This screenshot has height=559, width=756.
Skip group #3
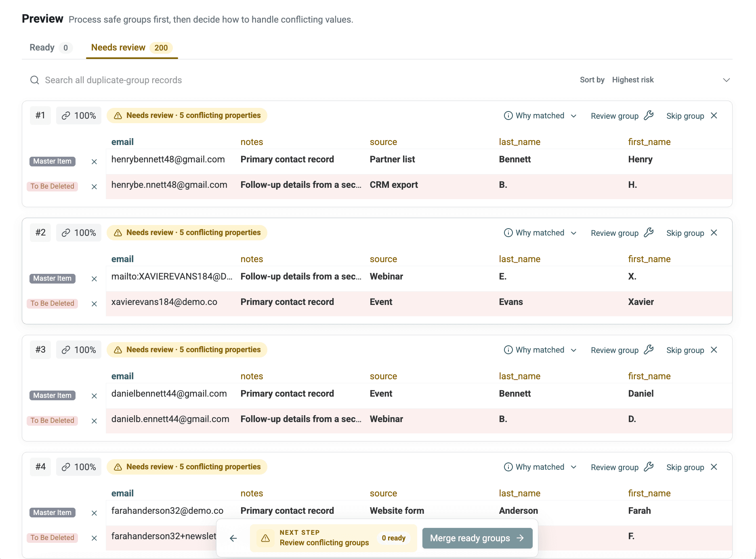click(692, 350)
